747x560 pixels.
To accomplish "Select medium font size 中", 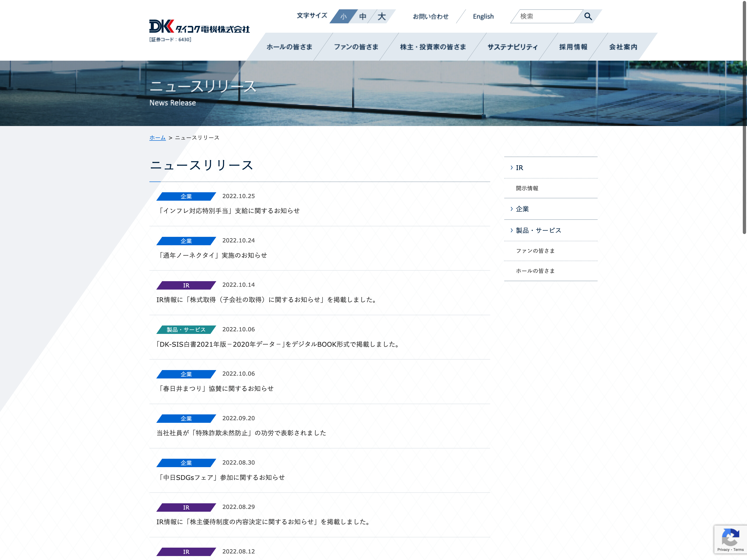I will [x=363, y=17].
